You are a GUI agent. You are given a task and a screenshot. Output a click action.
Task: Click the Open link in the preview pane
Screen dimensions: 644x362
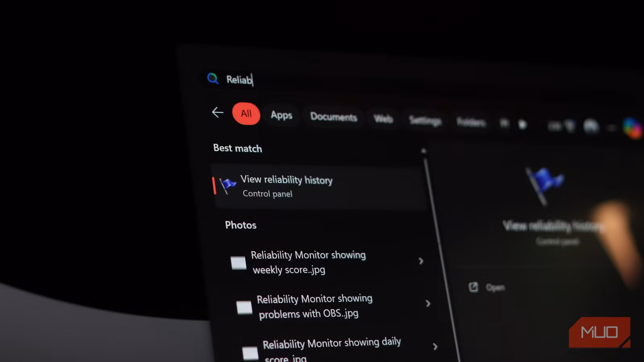click(495, 287)
